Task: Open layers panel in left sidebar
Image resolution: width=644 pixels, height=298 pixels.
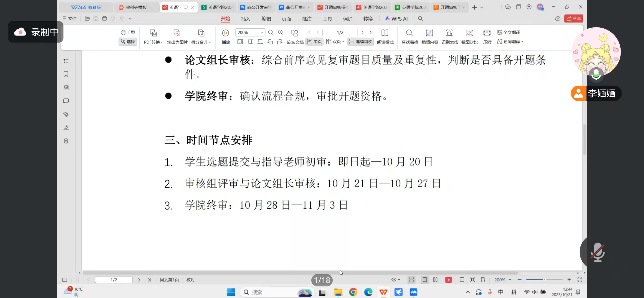Action: click(x=66, y=141)
